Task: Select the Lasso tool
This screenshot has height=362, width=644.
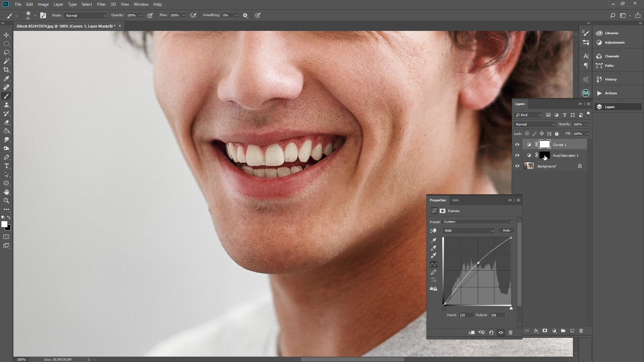Action: [6, 53]
